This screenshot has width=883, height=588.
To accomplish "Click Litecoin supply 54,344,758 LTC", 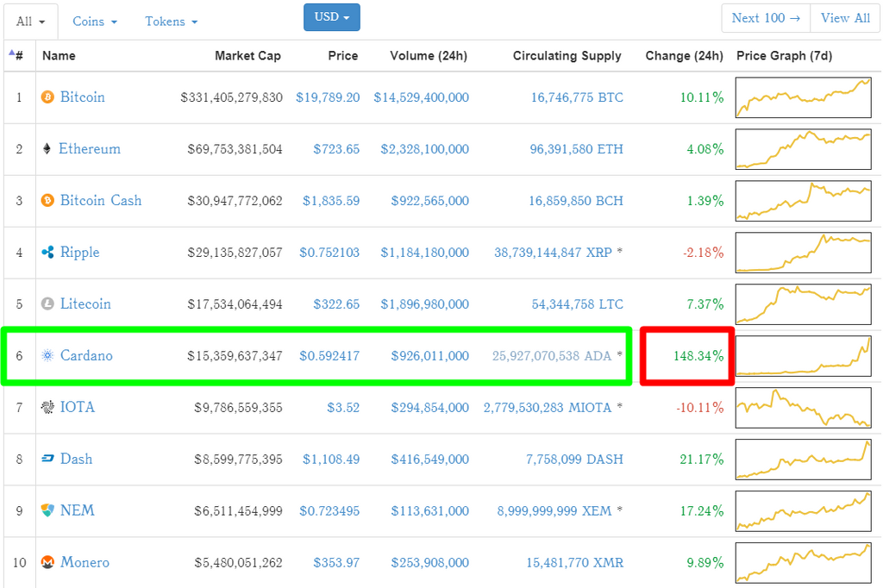I will (x=577, y=304).
